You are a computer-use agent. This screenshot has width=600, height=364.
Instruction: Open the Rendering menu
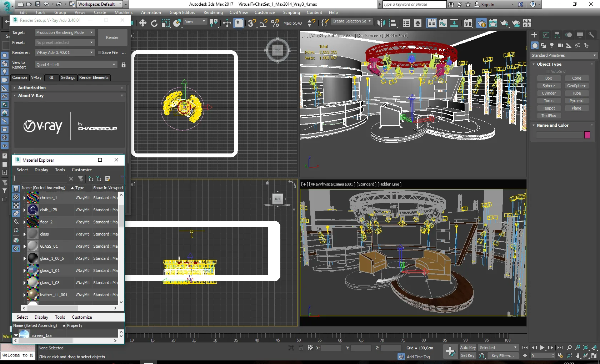click(213, 12)
